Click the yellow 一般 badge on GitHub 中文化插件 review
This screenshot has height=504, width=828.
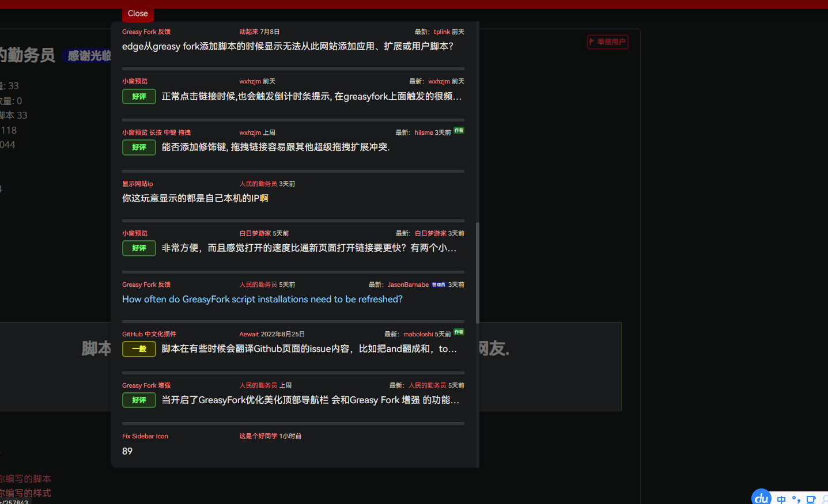(139, 348)
